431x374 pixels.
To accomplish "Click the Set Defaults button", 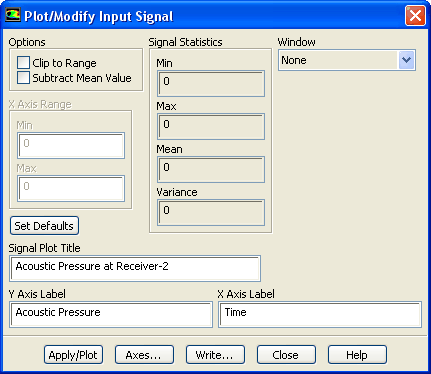I will click(x=44, y=226).
